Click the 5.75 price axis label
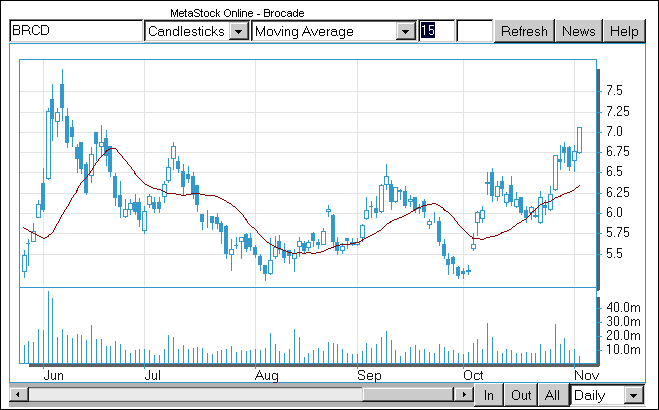659x410 pixels. click(618, 233)
